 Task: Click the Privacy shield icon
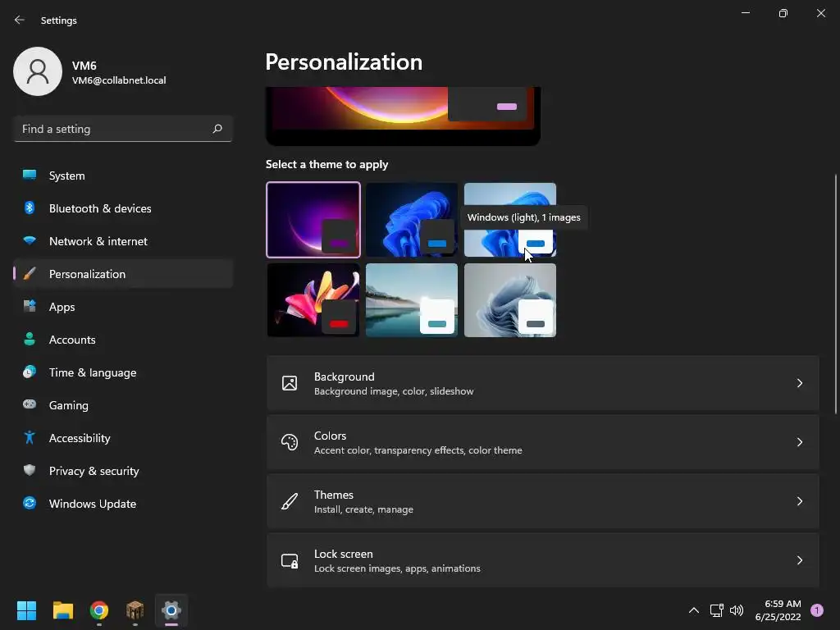pos(30,470)
